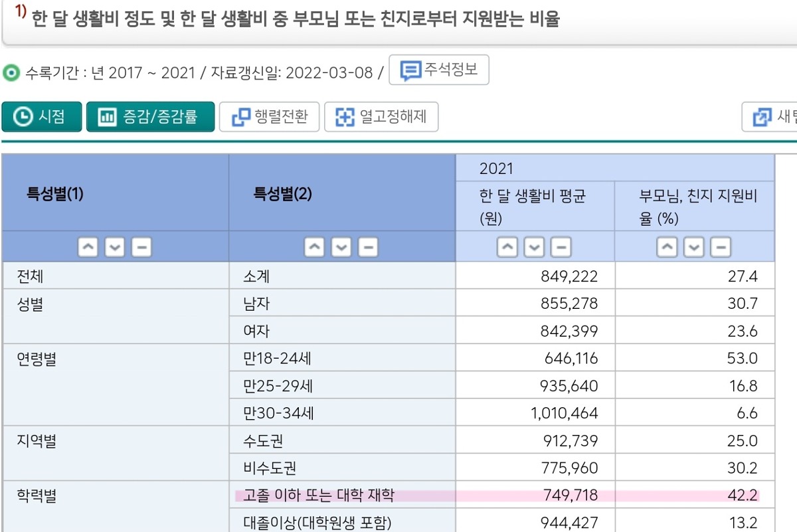Screen dimensions: 797x532
Task: Click the 행렬전환 pivot button
Action: coord(269,117)
